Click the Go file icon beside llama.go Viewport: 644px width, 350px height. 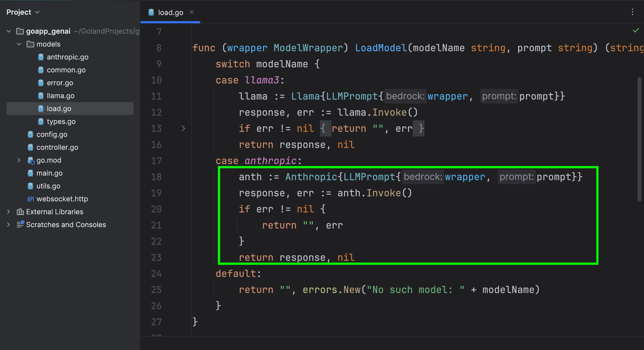41,96
